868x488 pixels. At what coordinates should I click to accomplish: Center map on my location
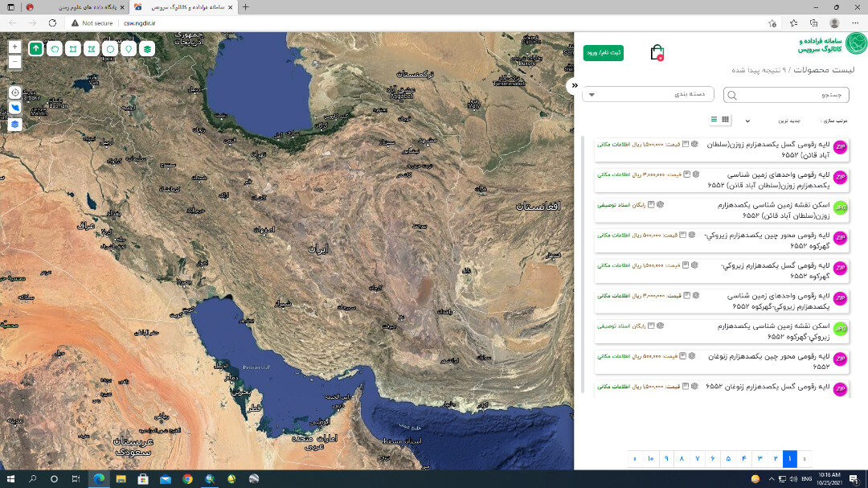[x=14, y=92]
